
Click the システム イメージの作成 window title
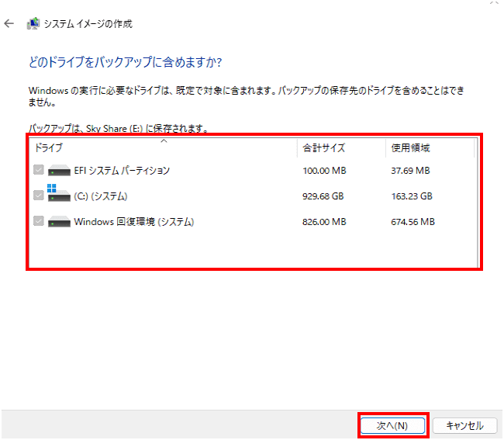(88, 24)
